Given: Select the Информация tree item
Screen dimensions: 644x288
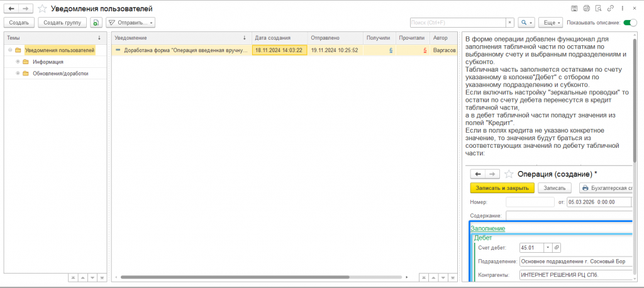Looking at the screenshot, I should point(48,62).
